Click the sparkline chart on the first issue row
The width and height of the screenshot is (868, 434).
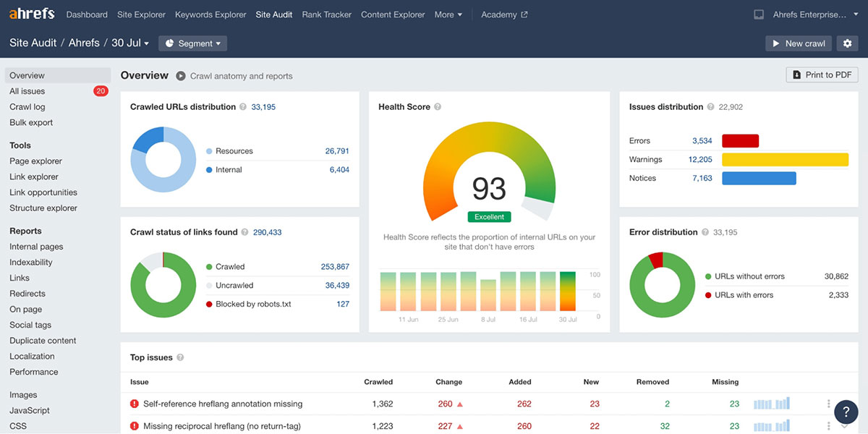pyautogui.click(x=771, y=404)
